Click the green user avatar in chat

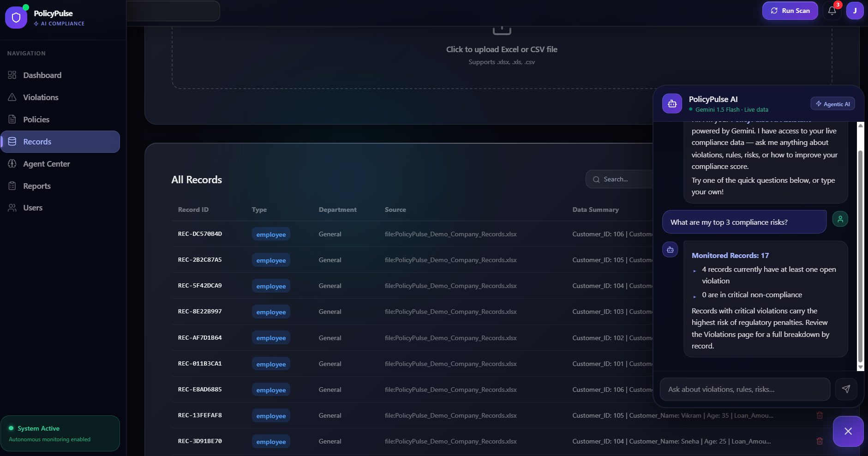pos(840,219)
